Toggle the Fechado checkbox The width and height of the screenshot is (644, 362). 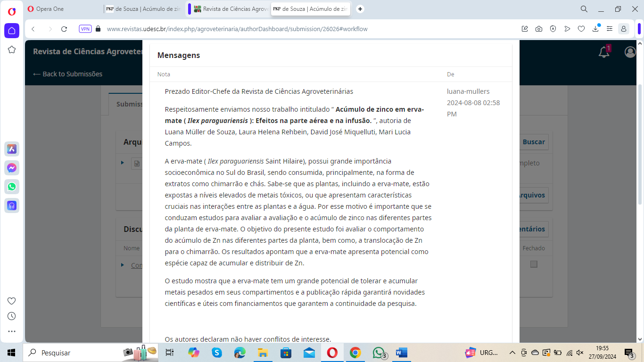534,264
